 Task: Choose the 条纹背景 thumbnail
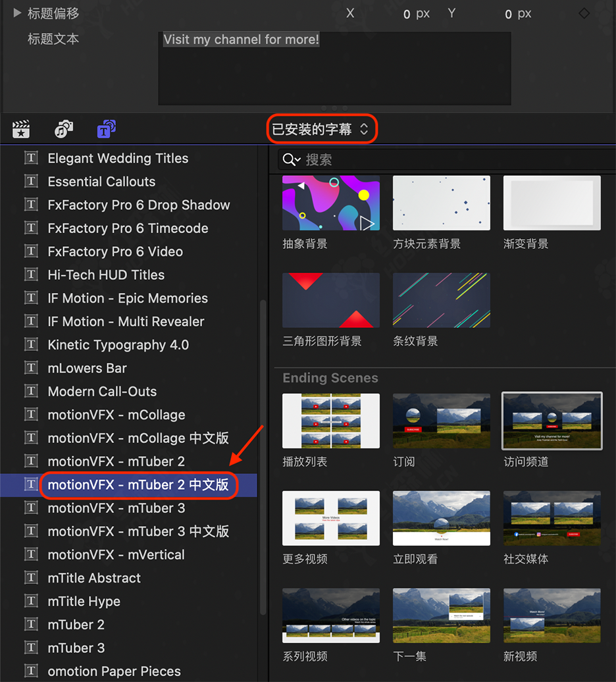[x=441, y=300]
